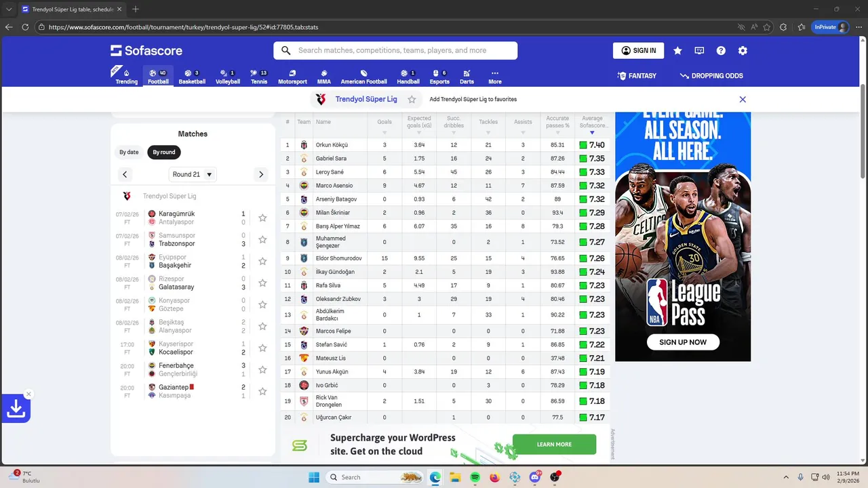
Task: Favorite the Kayserispor vs Kocaelispor match
Action: (x=262, y=348)
